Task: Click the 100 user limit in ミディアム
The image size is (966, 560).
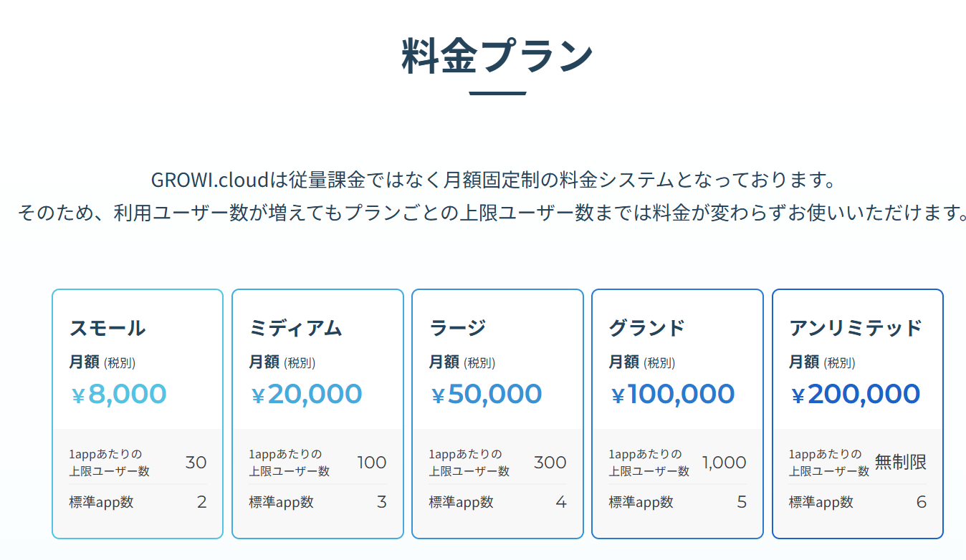Action: coord(372,463)
